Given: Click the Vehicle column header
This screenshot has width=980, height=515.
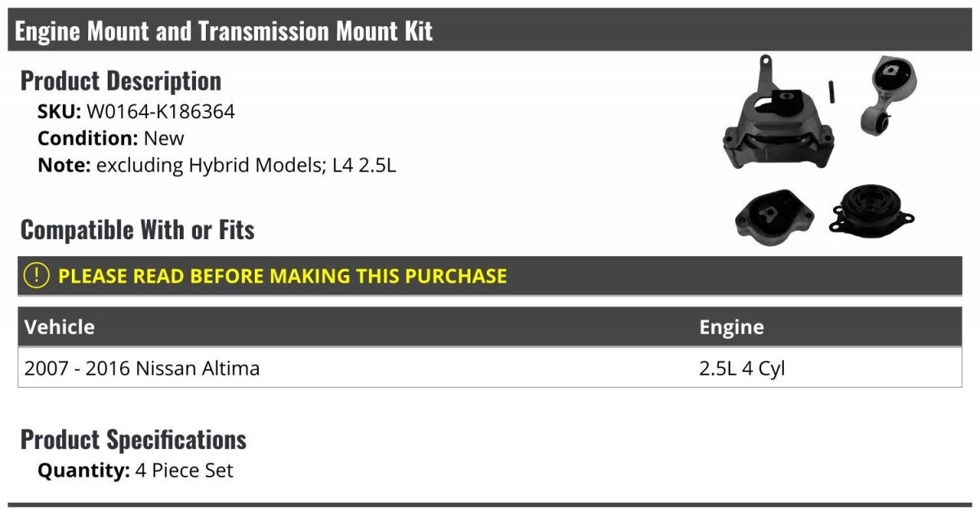Looking at the screenshot, I should pyautogui.click(x=60, y=327).
